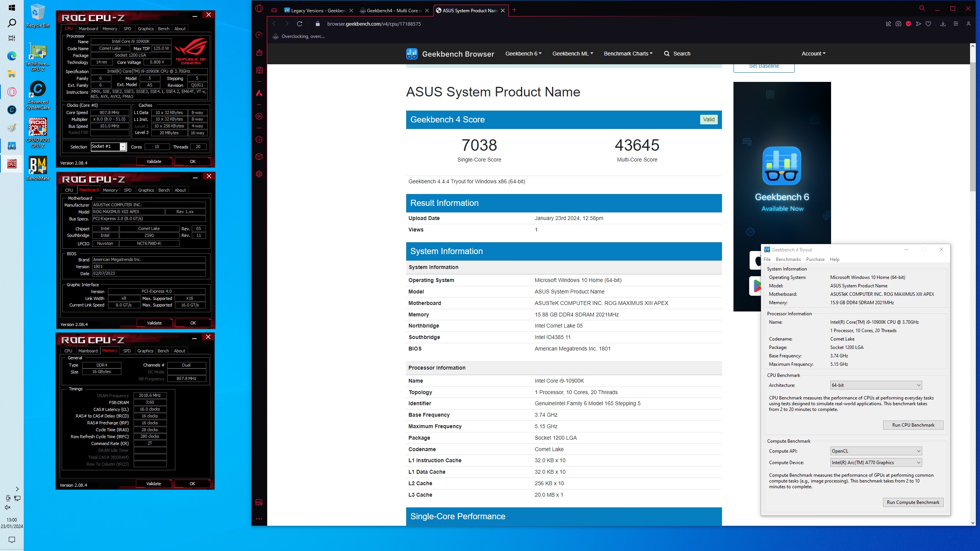This screenshot has width=980, height=551.
Task: Click the pinboard icon in address bar
Action: tap(889, 24)
